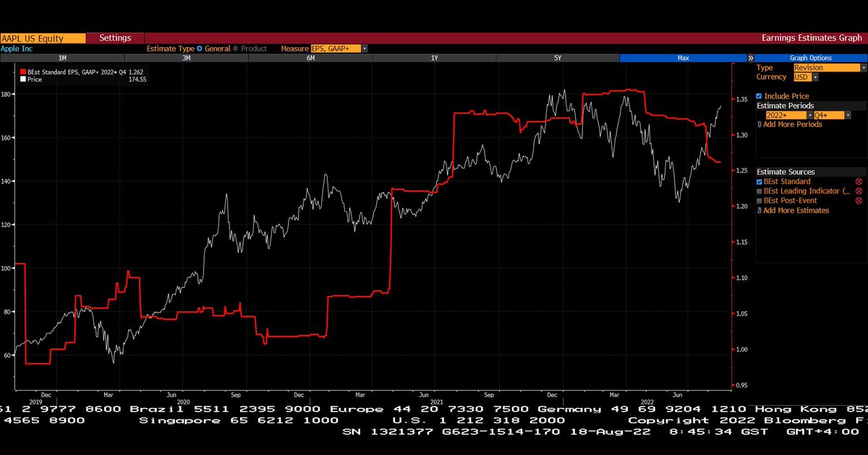Click Add More Periods
Screen dimensions: 868x455
click(x=793, y=124)
